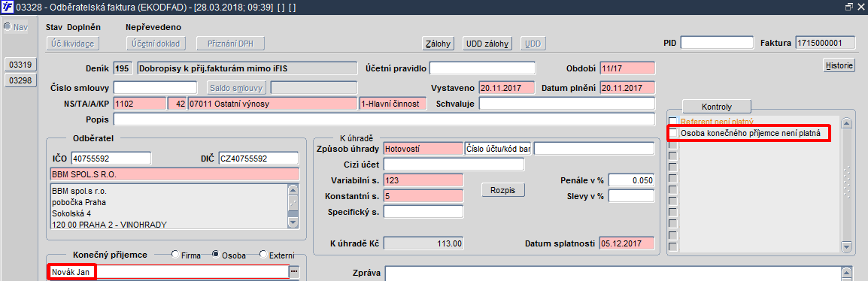Click into the Popis text field
Image resolution: width=868 pixels, height=281 pixels.
point(384,119)
